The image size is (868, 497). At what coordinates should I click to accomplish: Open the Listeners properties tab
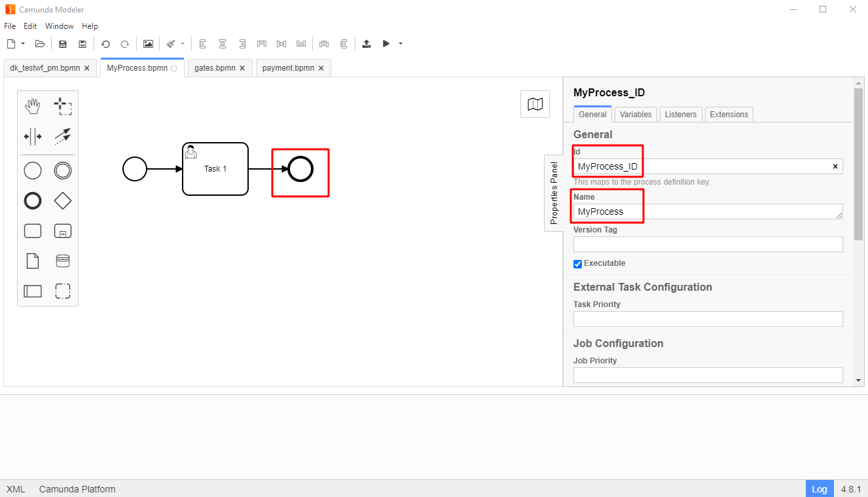(680, 115)
